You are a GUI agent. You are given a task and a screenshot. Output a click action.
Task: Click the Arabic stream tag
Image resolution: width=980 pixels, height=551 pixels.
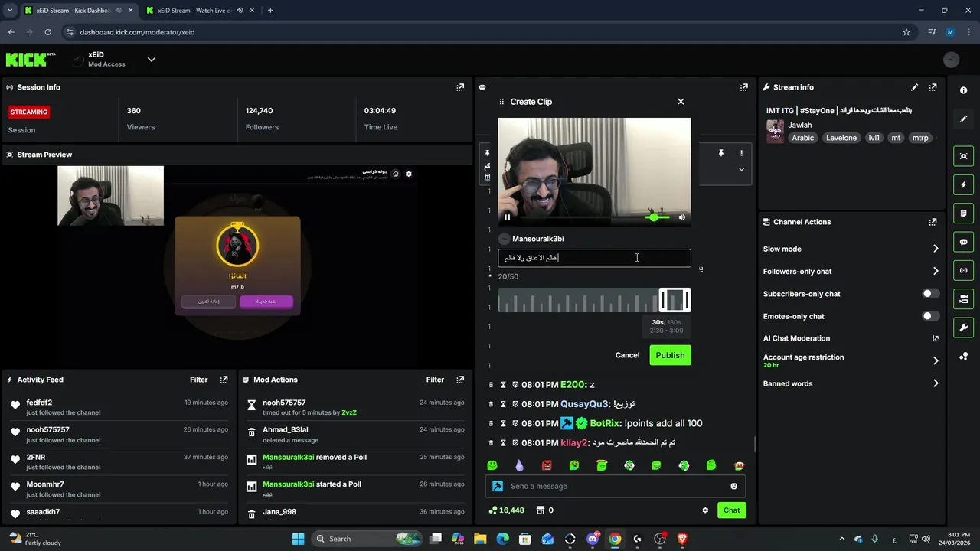[x=802, y=138]
